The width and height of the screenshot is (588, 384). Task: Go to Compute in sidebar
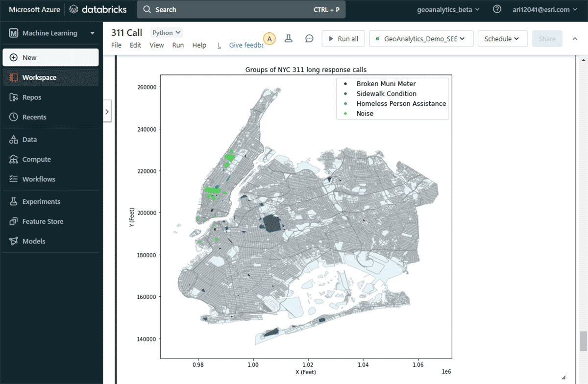click(x=36, y=159)
